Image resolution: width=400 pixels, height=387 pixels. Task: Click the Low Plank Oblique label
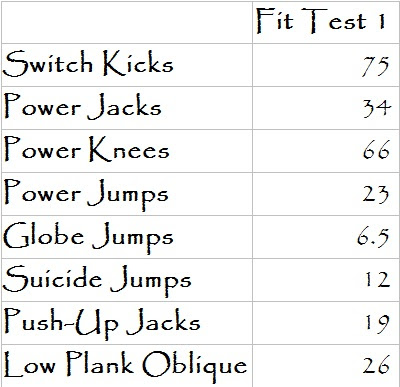click(127, 366)
